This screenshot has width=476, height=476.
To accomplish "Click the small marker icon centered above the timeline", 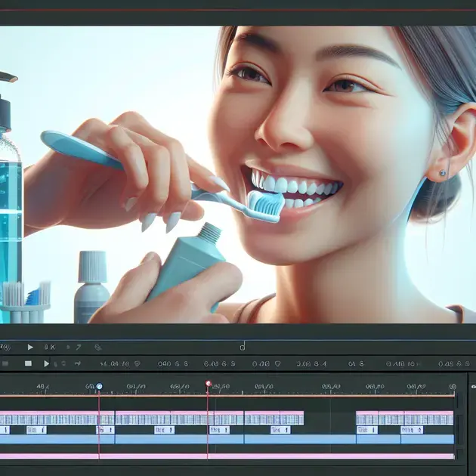I will (x=242, y=347).
